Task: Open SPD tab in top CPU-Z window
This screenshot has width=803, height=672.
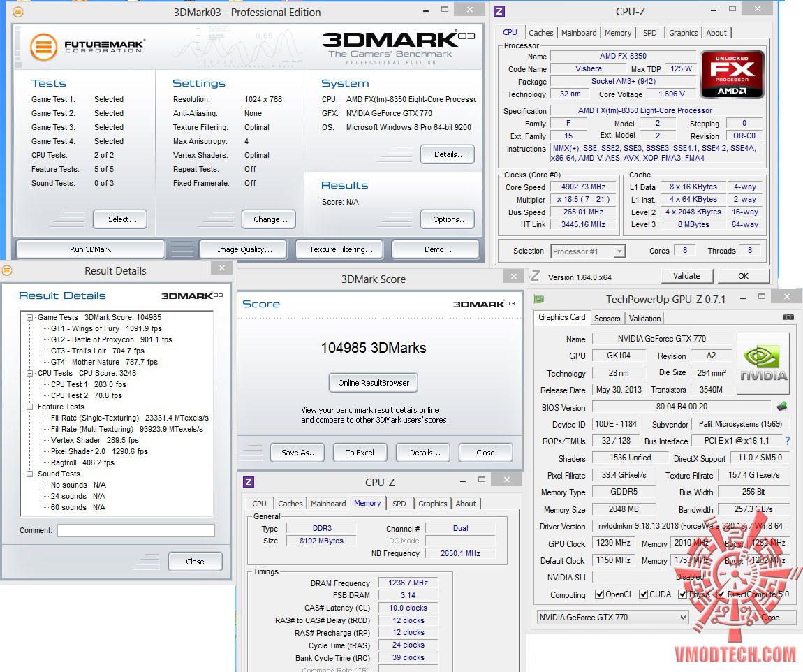Action: (650, 33)
